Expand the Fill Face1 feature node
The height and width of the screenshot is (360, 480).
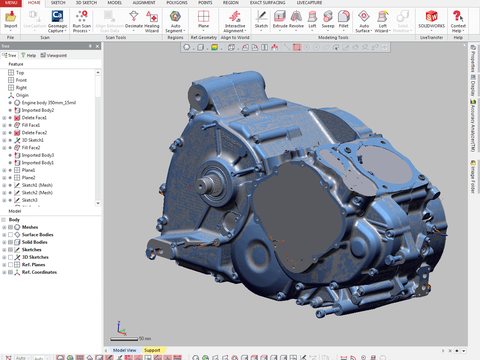pos(4,125)
